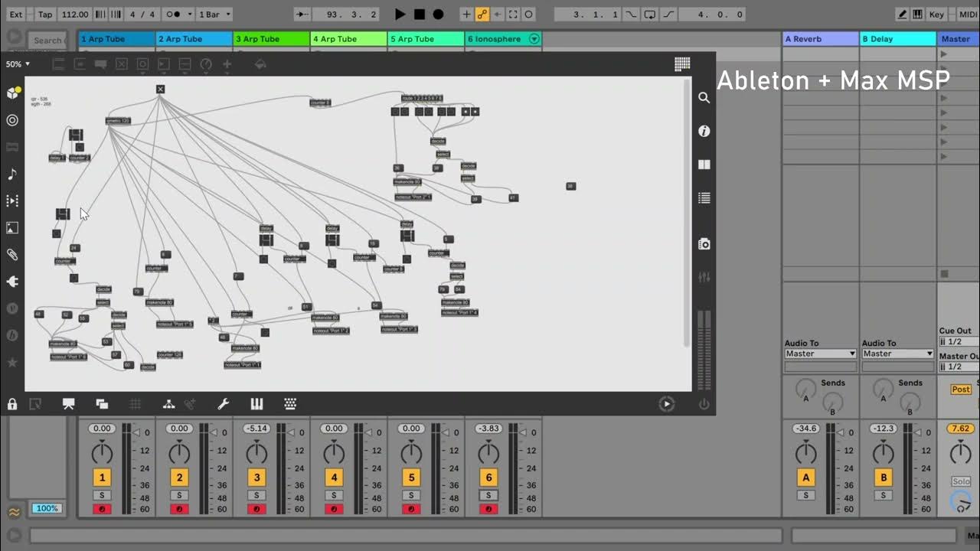
Task: Open the 50% zoom dropdown in Max
Action: coord(18,64)
